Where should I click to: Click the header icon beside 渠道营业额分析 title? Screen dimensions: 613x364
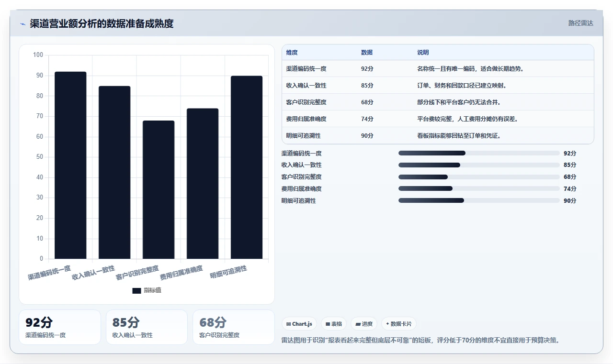click(x=23, y=24)
